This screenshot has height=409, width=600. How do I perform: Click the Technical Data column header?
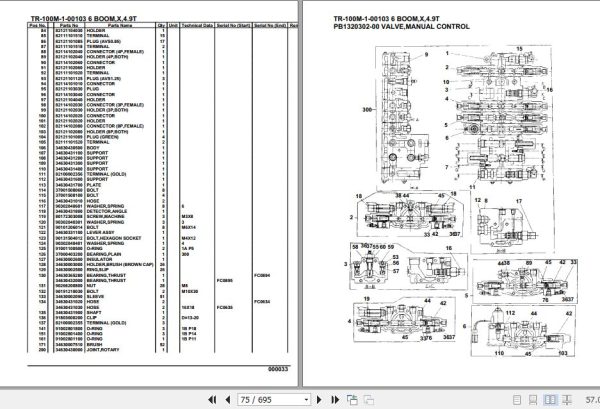pos(197,25)
